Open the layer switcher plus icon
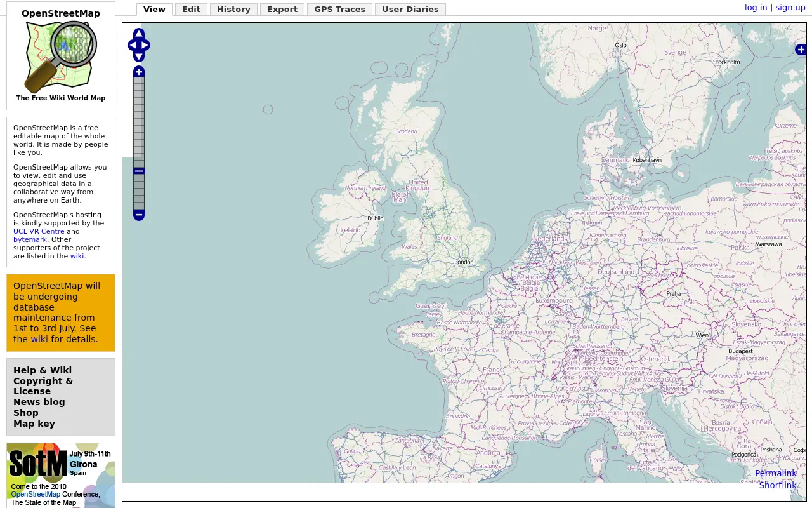This screenshot has width=812, height=508. tap(801, 50)
